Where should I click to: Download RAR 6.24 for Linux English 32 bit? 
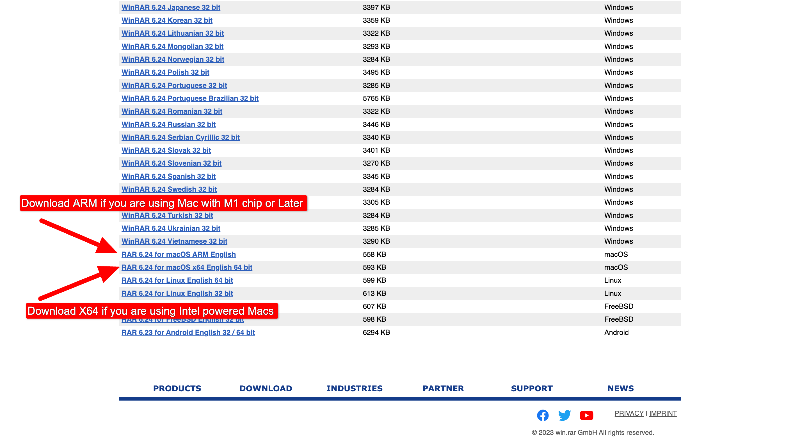pos(177,294)
